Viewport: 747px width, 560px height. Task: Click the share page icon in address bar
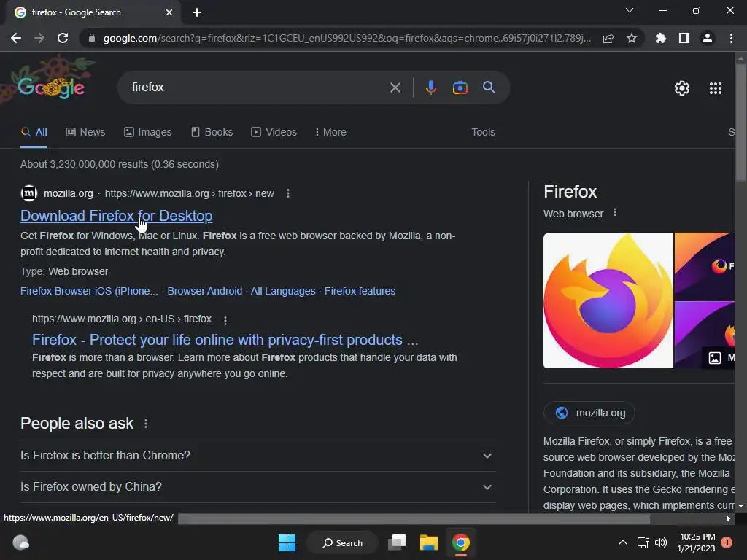[608, 38]
